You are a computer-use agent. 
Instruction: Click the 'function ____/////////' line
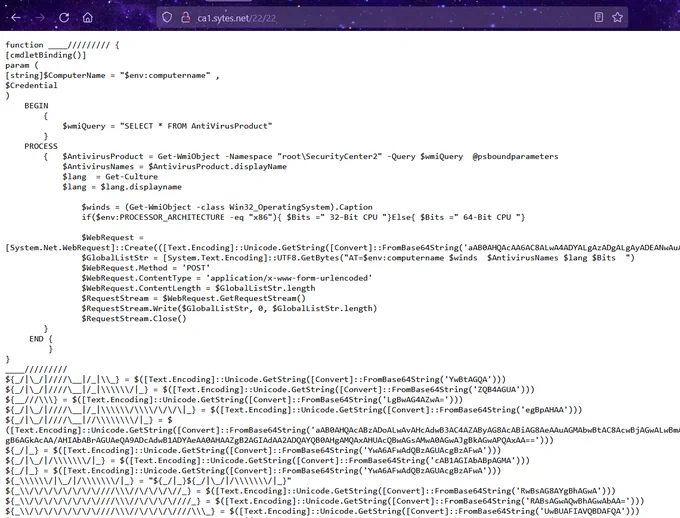pos(62,45)
